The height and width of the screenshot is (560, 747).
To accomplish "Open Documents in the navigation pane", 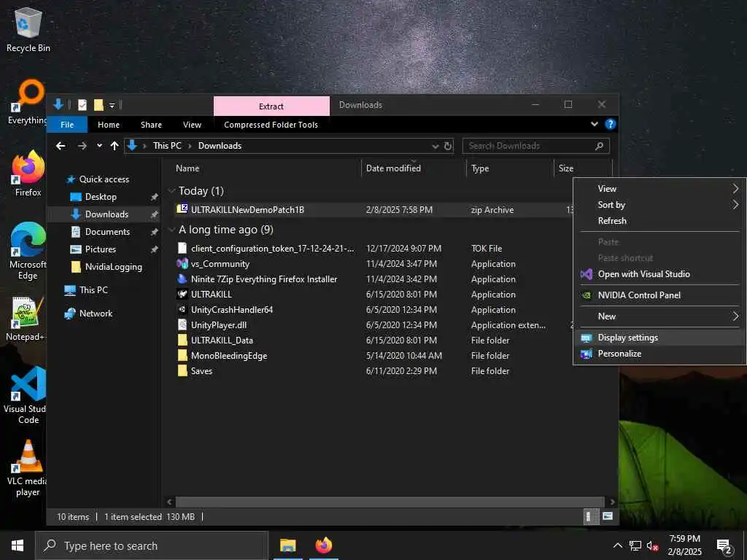I will coord(107,232).
